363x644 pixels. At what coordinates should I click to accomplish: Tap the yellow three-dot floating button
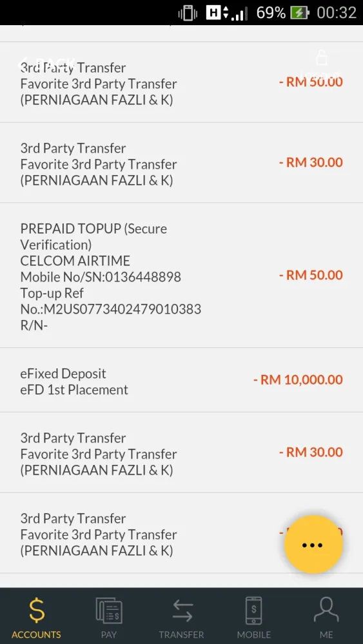coord(313,545)
